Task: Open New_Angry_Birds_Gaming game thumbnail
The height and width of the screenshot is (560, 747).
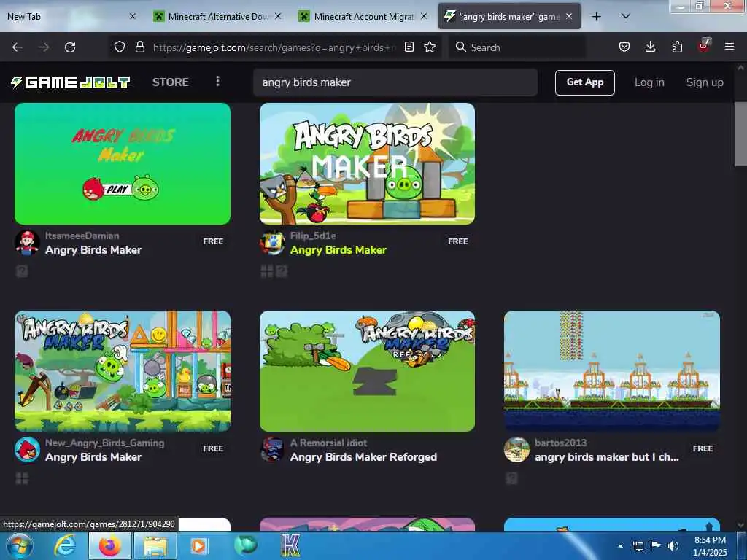Action: [123, 371]
